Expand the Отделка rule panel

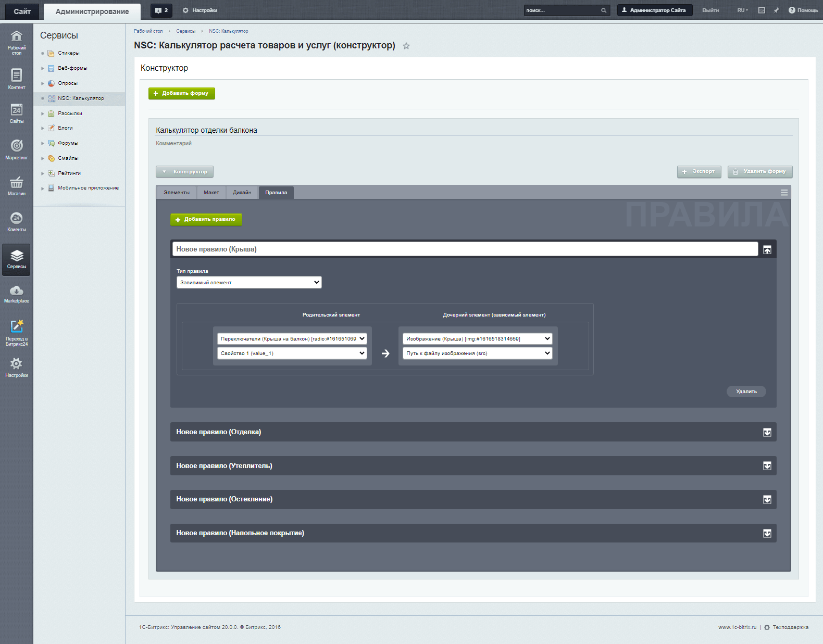[767, 433]
